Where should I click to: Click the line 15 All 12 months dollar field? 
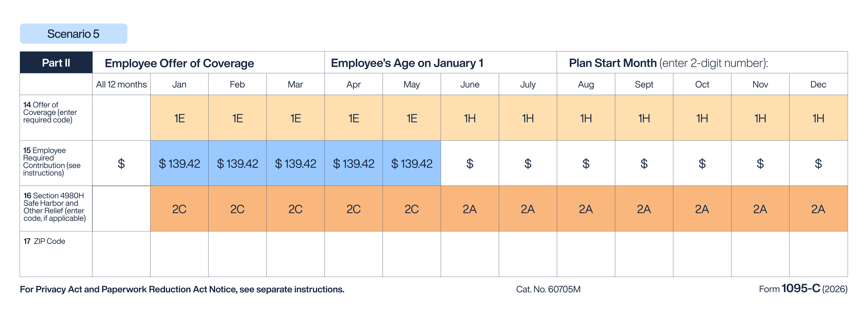[x=121, y=163]
